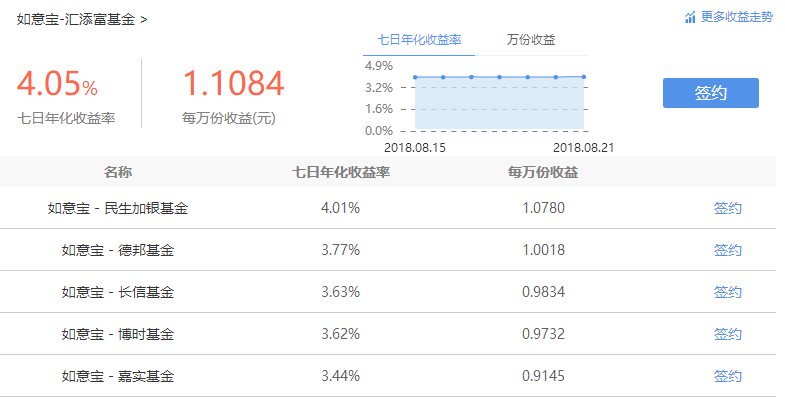Viewport: 785px width, 400px height.
Task: Click the 3.62% yield cell
Action: [x=340, y=334]
